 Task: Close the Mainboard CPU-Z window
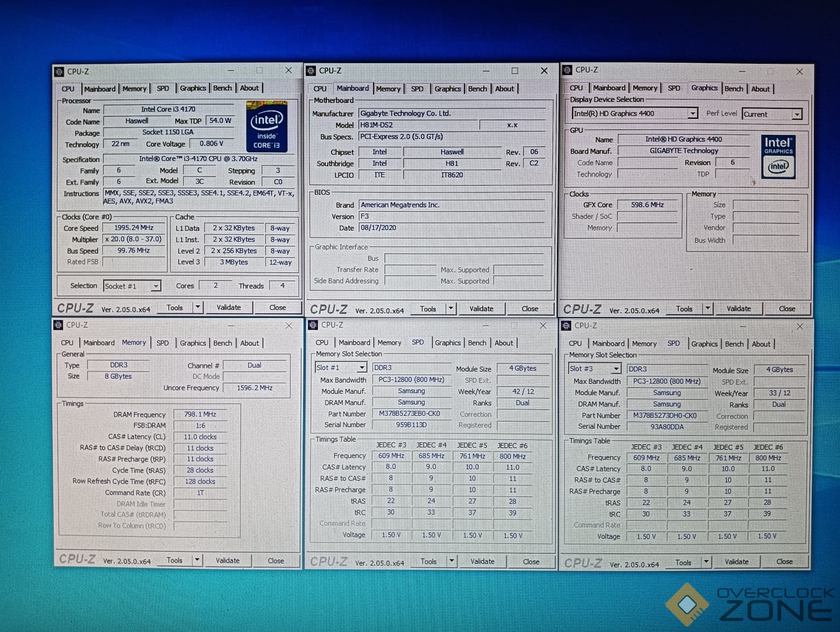point(544,71)
